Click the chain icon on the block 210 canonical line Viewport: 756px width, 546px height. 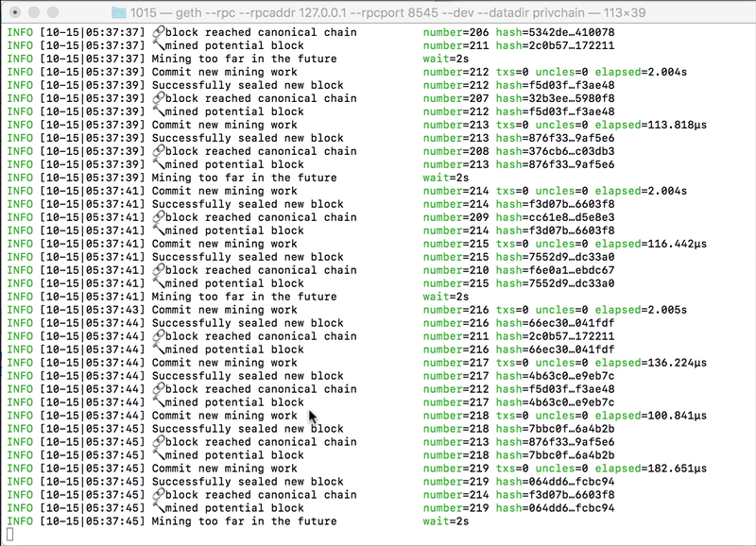click(x=159, y=270)
